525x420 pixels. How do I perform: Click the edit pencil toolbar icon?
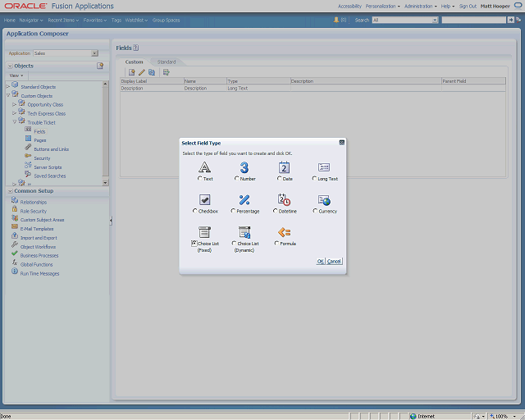[x=142, y=72]
